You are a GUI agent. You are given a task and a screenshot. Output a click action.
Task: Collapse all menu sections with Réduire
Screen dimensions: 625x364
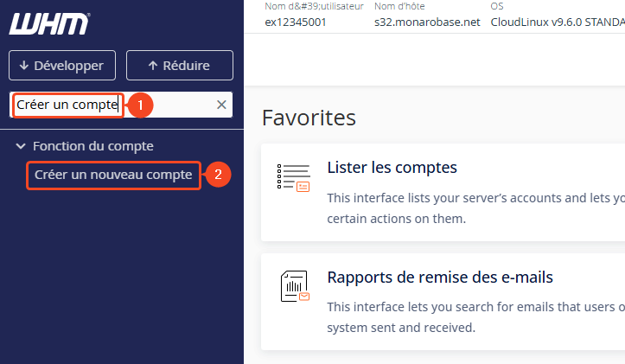click(180, 65)
